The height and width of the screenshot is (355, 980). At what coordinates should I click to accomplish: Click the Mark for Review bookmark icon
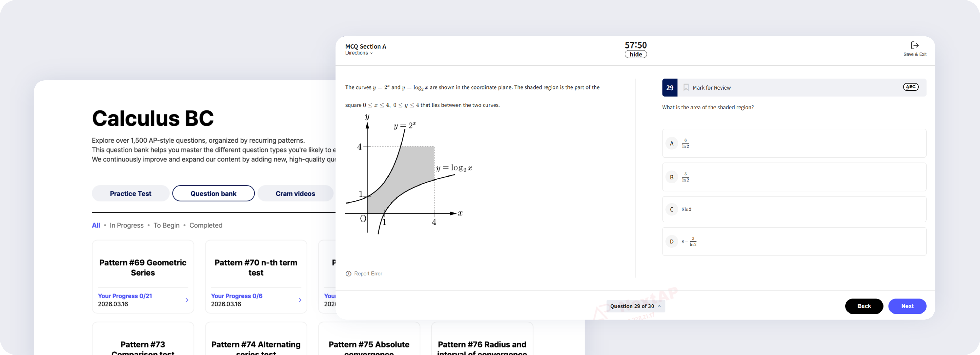686,88
